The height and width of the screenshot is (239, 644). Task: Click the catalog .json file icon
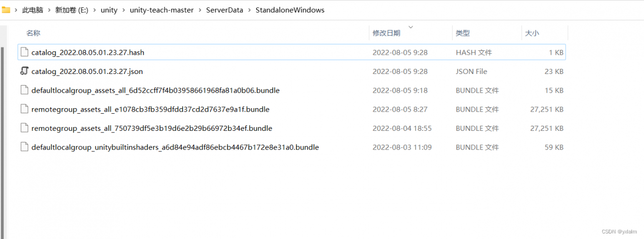click(x=24, y=71)
